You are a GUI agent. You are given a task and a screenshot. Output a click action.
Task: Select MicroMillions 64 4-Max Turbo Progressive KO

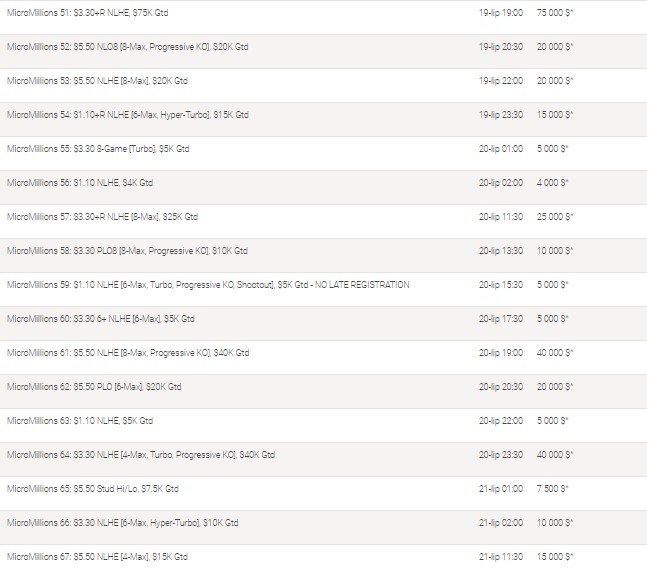(x=140, y=455)
